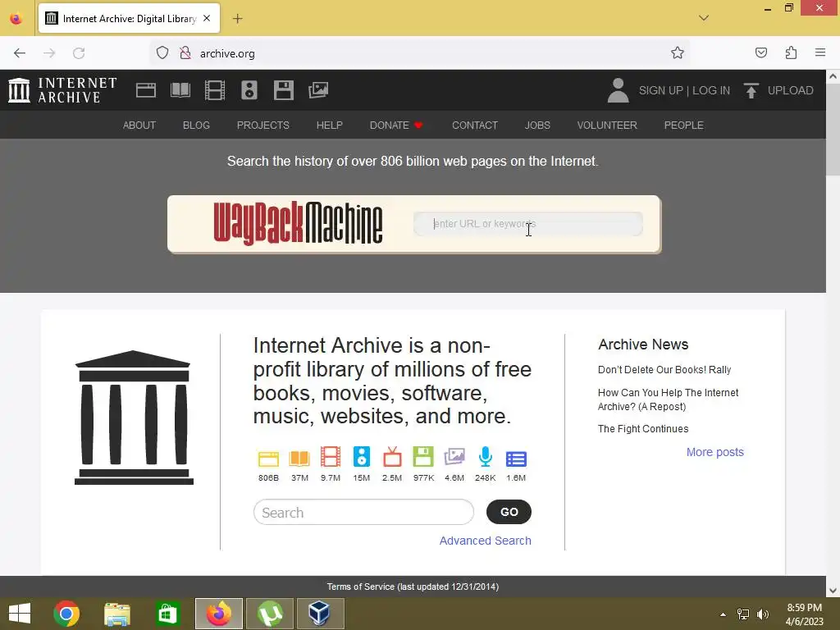Open the 37M texts collection icon
The height and width of the screenshot is (630, 840).
pos(299,459)
